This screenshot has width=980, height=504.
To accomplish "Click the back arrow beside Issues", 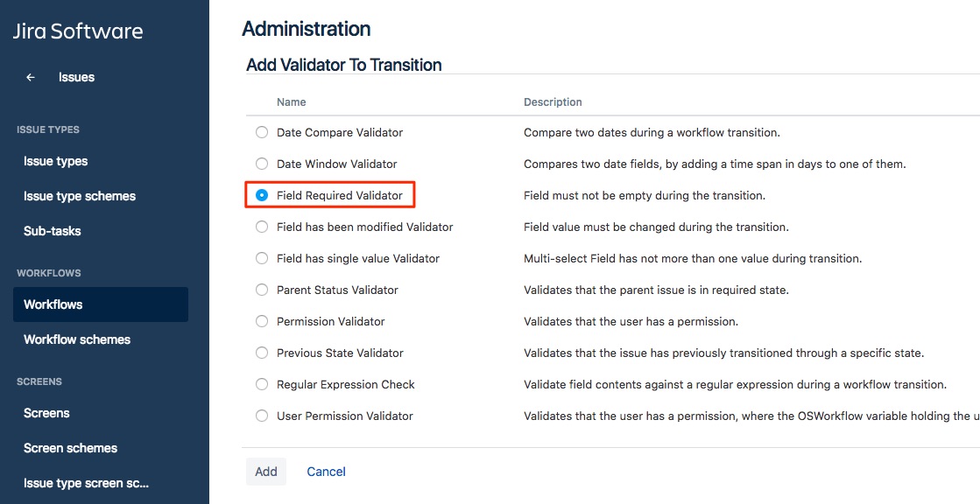I will [31, 77].
